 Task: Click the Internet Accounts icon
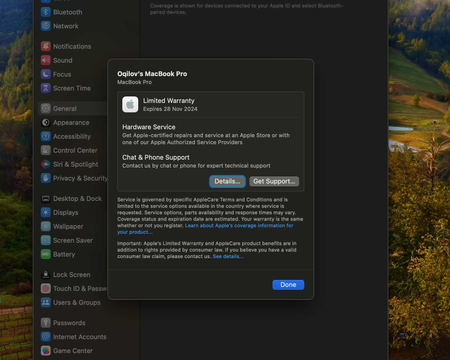46,337
